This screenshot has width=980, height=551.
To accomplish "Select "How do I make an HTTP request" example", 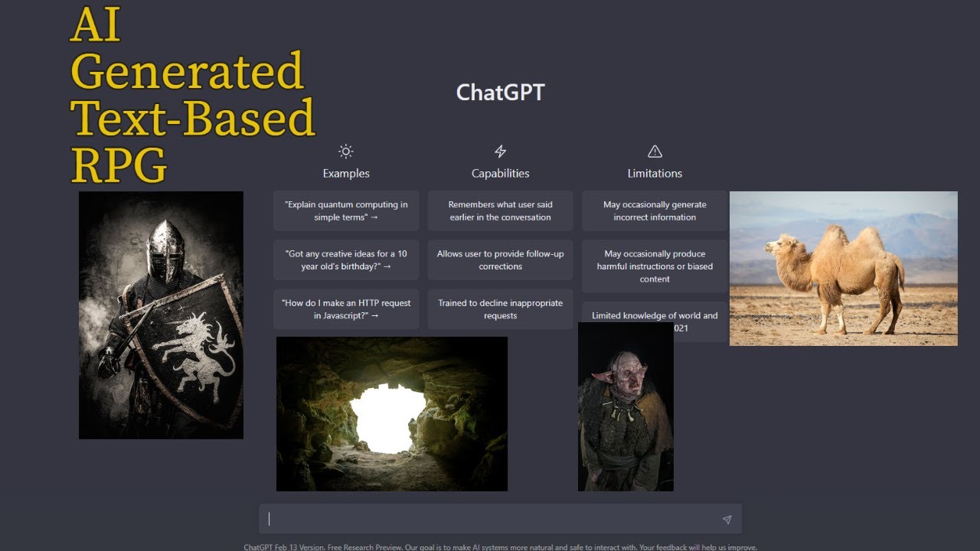I will pyautogui.click(x=346, y=309).
